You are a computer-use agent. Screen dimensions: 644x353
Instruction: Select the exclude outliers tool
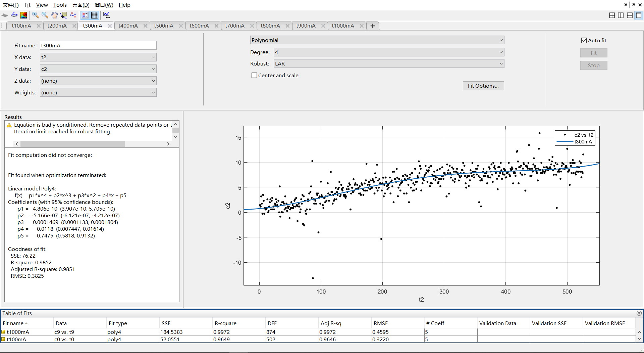[73, 15]
